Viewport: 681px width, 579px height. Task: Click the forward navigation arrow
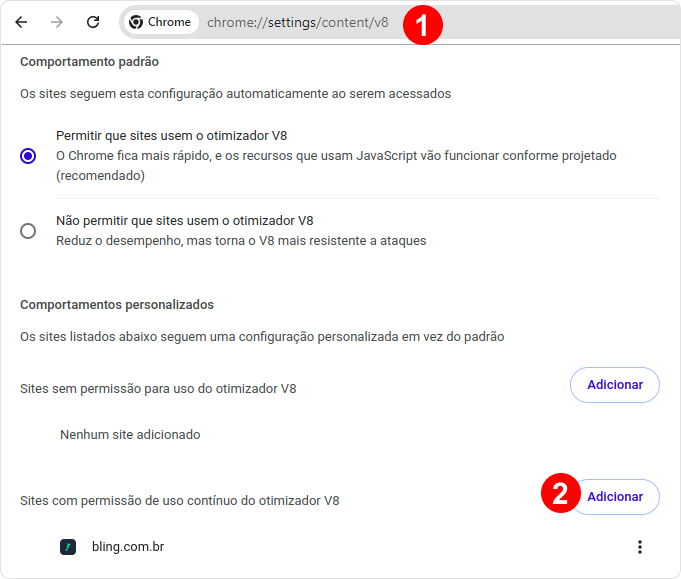[57, 22]
